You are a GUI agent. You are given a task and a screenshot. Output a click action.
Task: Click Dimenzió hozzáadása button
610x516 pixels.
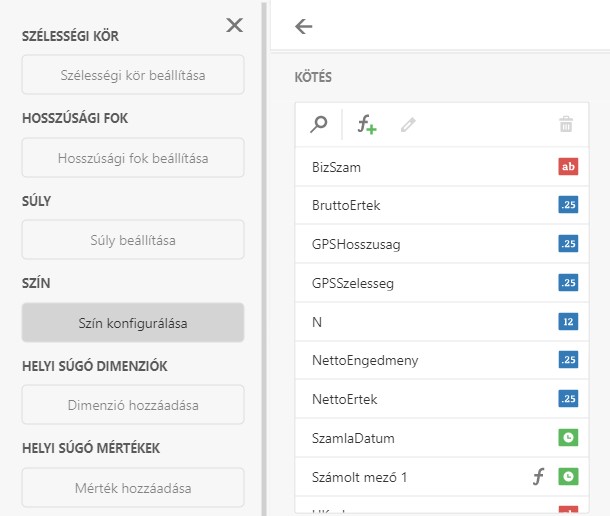coord(133,405)
